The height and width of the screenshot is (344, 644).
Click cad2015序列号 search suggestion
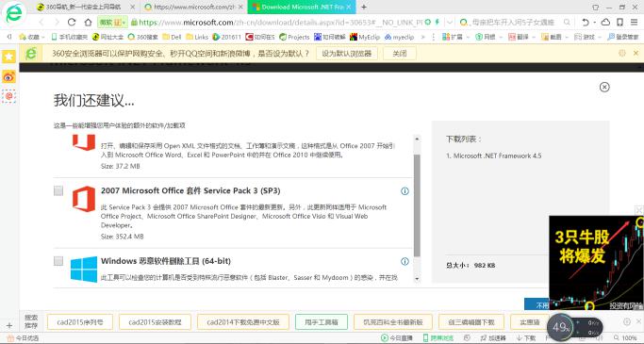80,322
